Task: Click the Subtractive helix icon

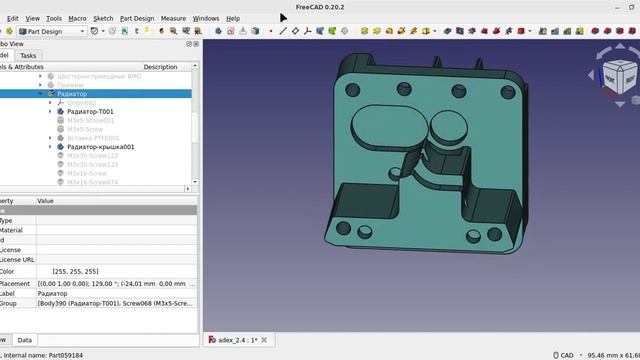Action: (509, 31)
